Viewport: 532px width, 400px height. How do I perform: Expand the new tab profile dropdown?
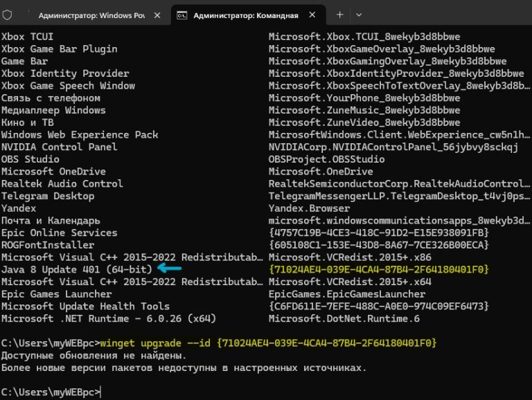coord(359,15)
